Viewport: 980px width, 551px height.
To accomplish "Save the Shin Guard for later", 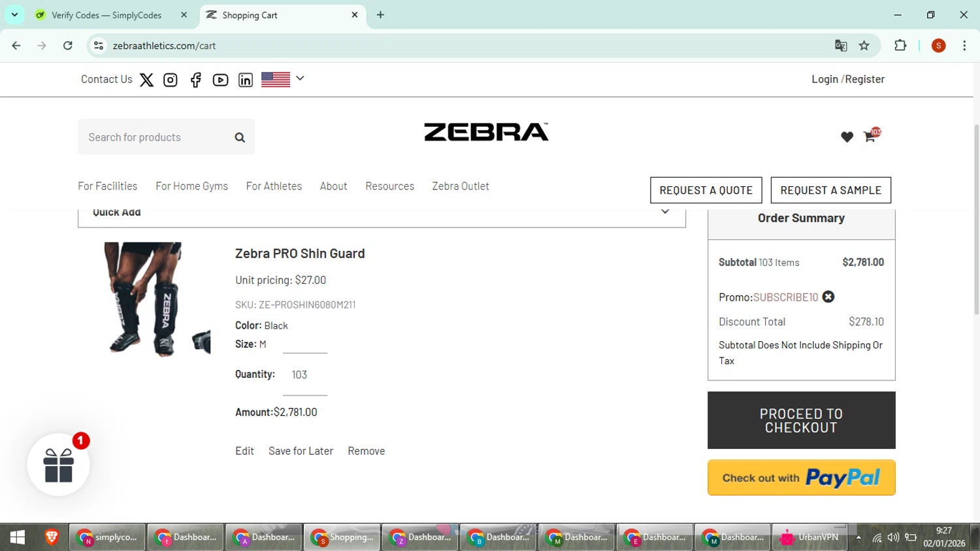I will pos(301,451).
